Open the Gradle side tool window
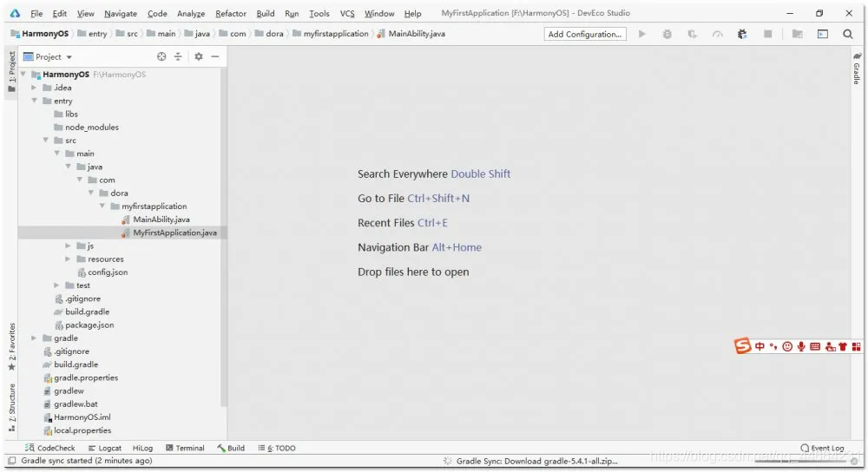This screenshot has width=868, height=472. (857, 68)
